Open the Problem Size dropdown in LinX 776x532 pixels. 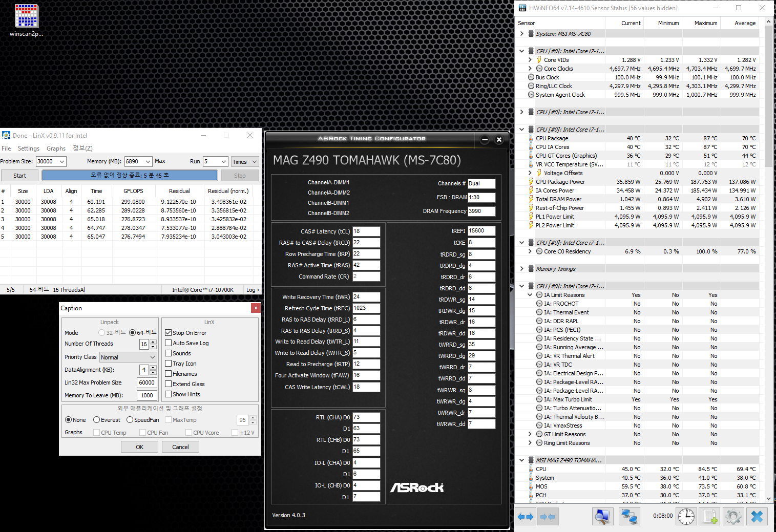coord(62,161)
